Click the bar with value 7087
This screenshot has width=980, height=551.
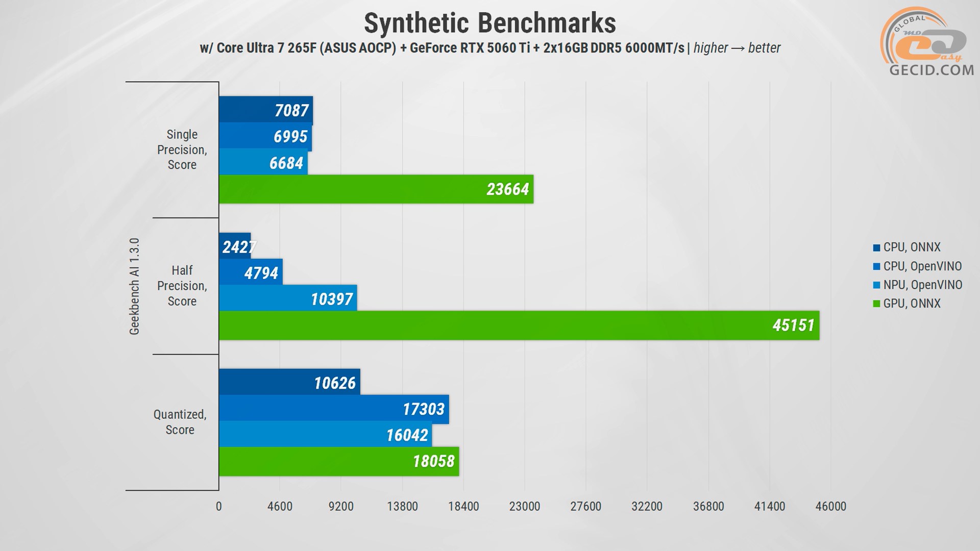coord(266,110)
